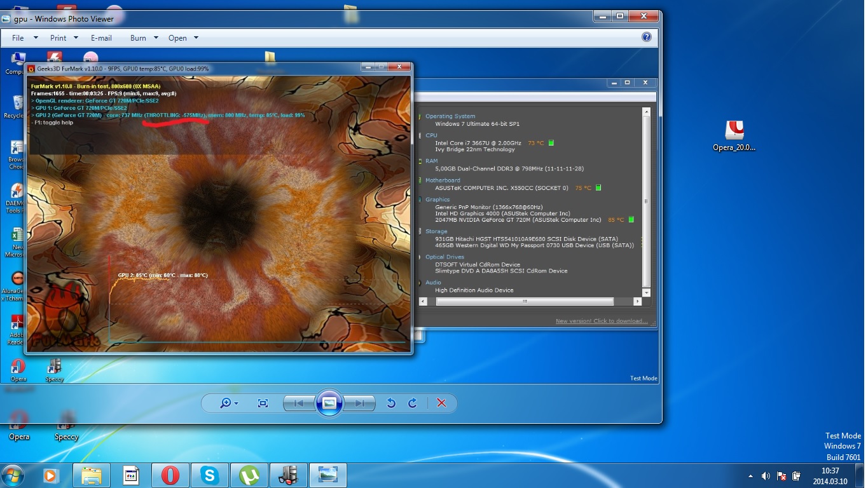868x488 pixels.
Task: Click 'DTSOFT Virtual CdRom Device' text
Action: tap(478, 264)
